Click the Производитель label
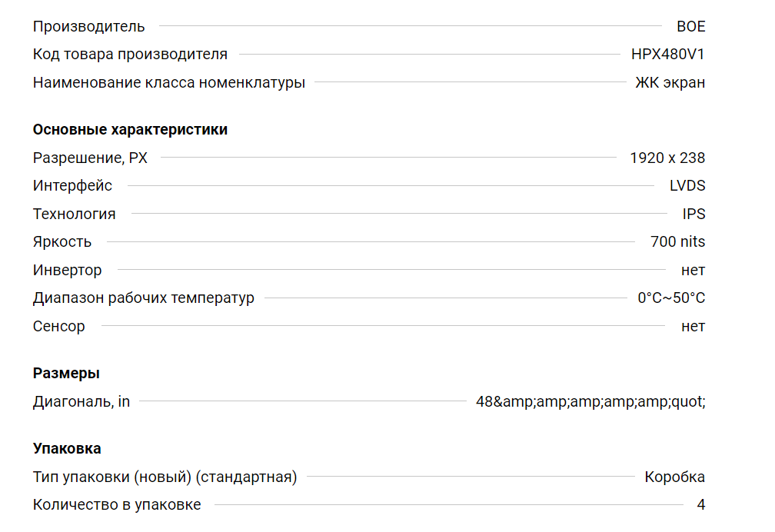The image size is (775, 532). (89, 26)
